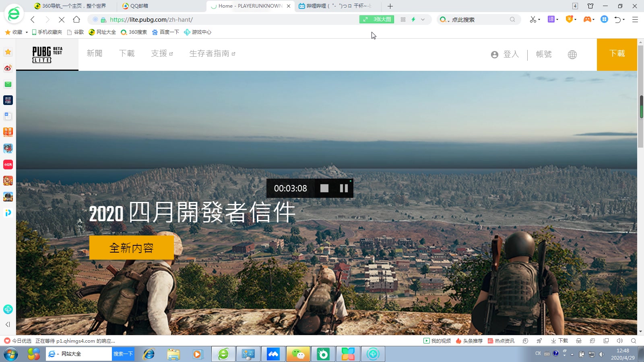The image size is (644, 362).
Task: Open the 支援 support menu link
Action: point(162,53)
